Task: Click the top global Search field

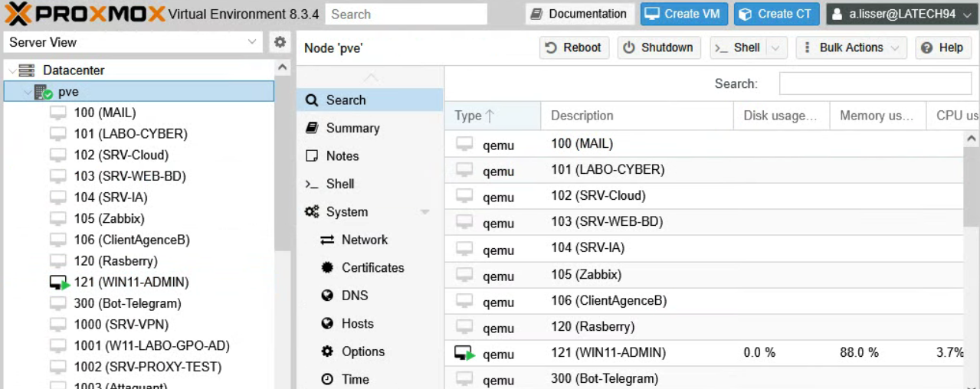Action: (406, 14)
